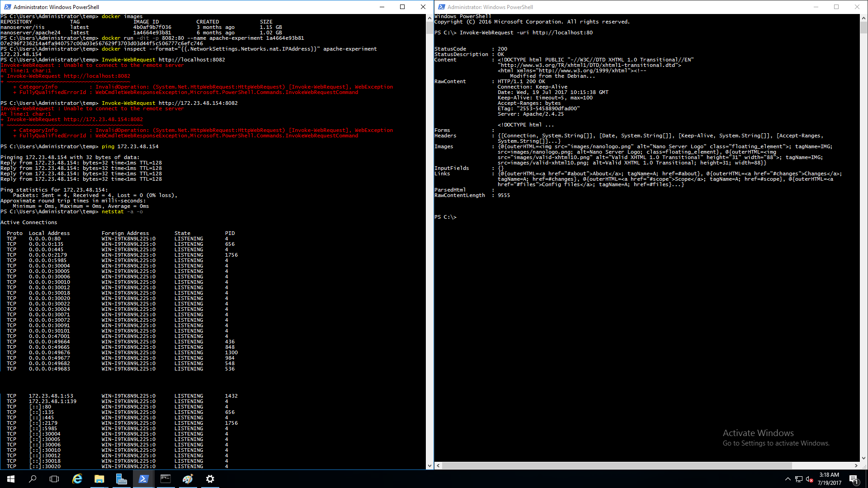Click 'Server: Apache/2.4.25' header line

[x=531, y=114]
